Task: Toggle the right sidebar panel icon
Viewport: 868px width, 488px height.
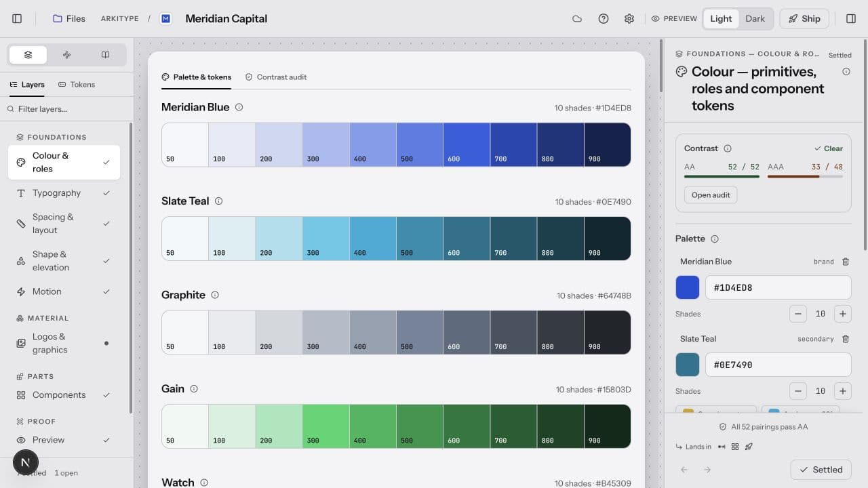Action: click(x=851, y=19)
